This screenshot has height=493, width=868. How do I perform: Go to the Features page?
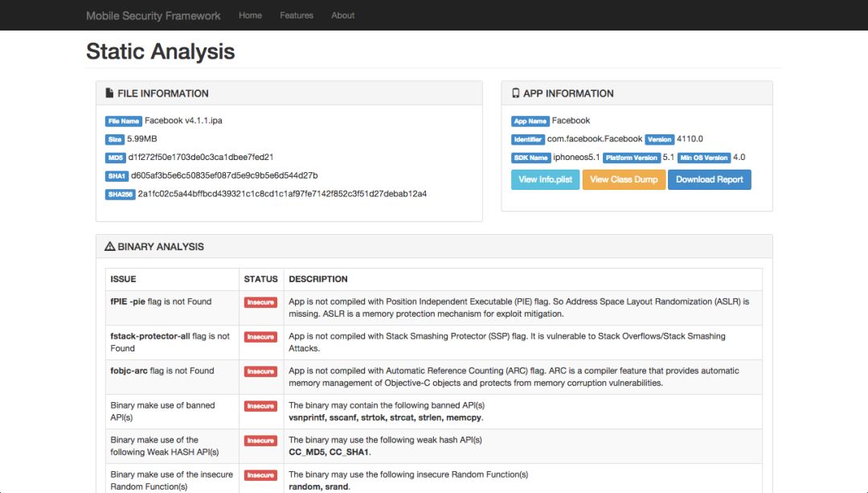(x=297, y=15)
